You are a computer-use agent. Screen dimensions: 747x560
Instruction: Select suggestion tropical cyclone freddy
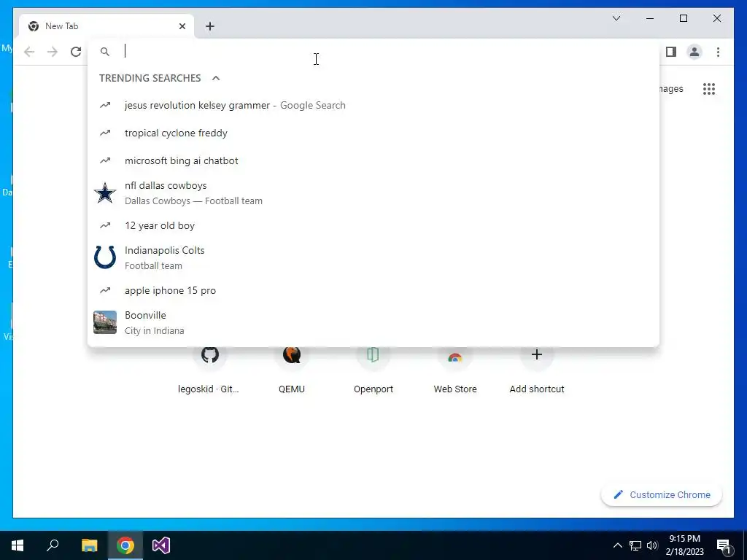[373, 133]
